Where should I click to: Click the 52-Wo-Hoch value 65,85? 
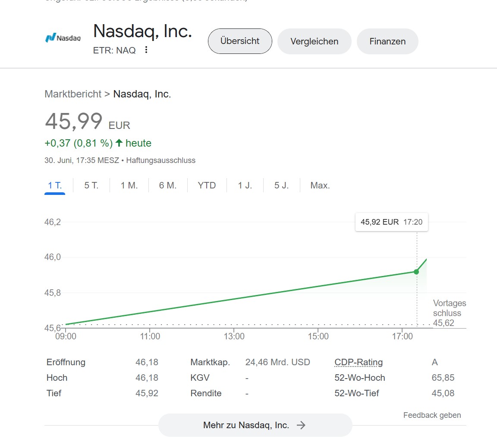click(x=443, y=378)
